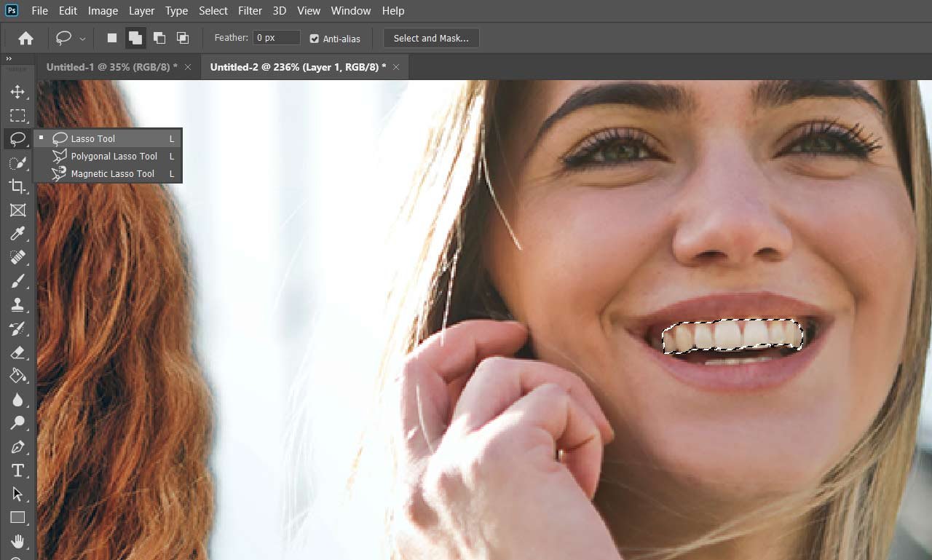
Task: Select the Move tool
Action: 17,92
